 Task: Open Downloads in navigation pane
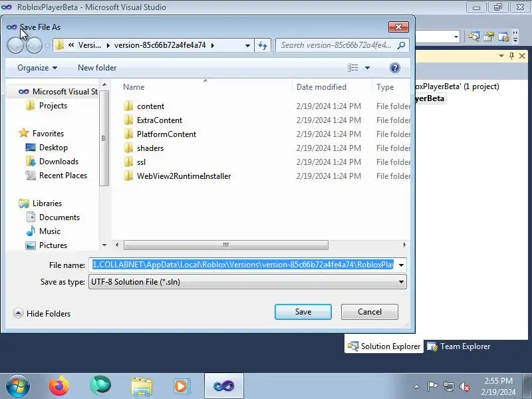[x=52, y=162]
